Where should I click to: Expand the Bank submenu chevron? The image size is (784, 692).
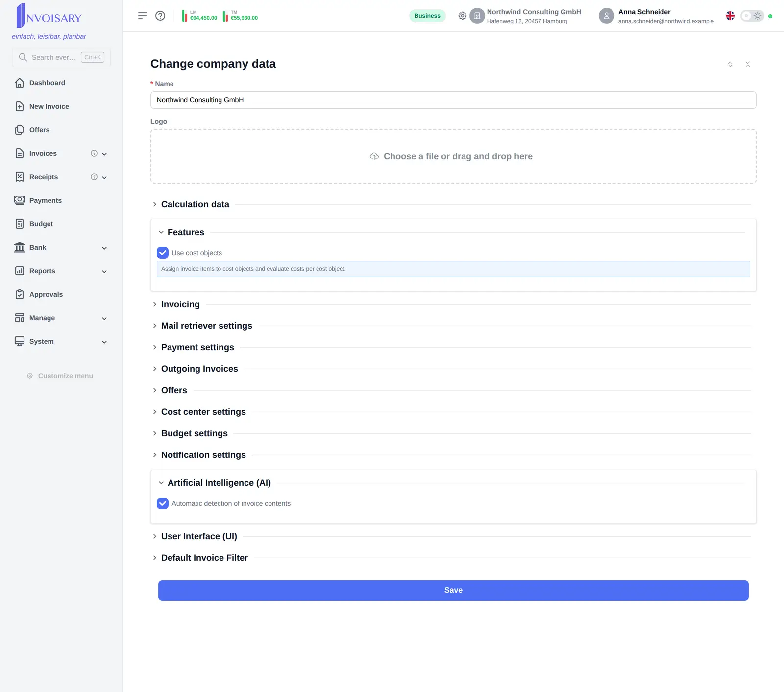point(104,248)
